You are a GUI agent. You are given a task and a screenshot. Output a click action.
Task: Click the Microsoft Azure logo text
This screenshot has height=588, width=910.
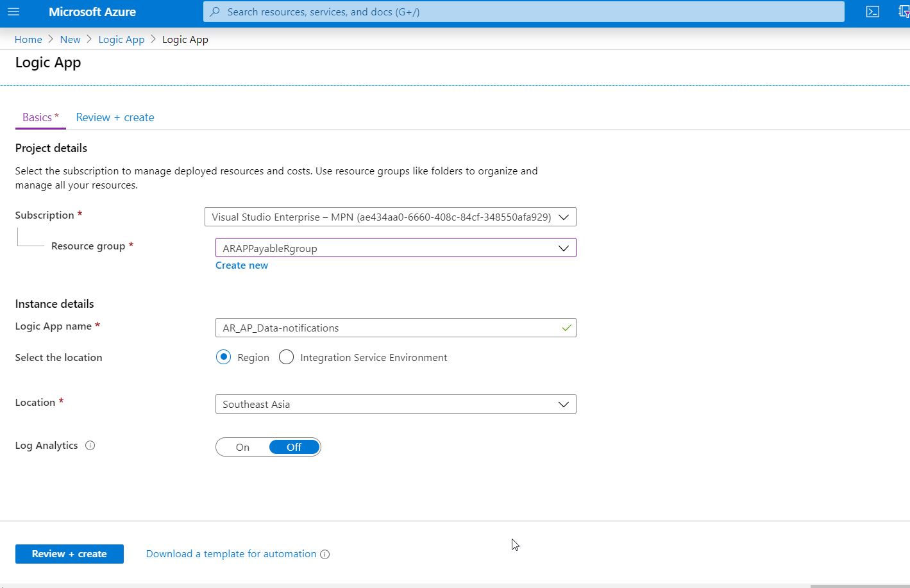coord(92,12)
